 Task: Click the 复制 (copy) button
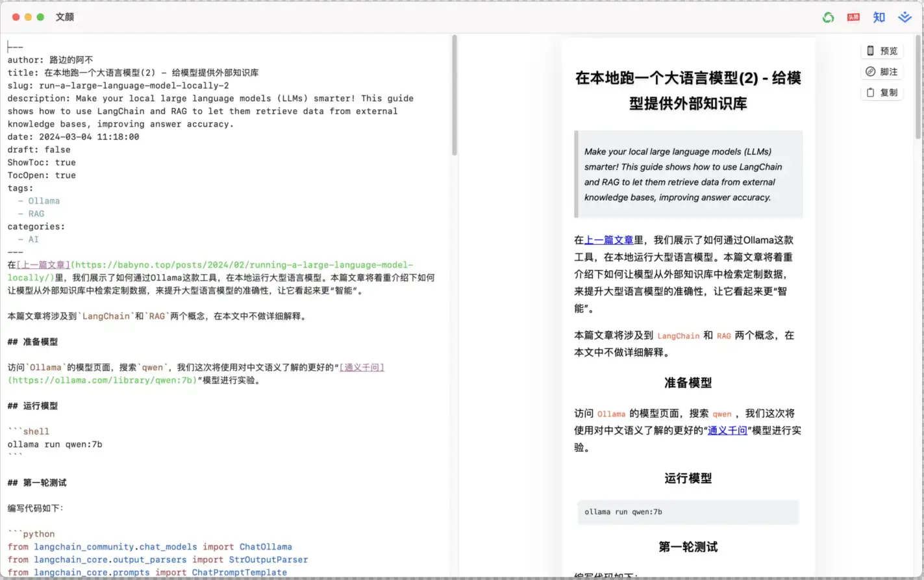(x=882, y=92)
